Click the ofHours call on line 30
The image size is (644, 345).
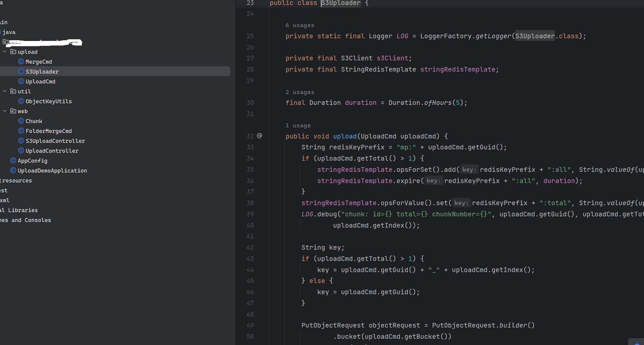(x=438, y=103)
